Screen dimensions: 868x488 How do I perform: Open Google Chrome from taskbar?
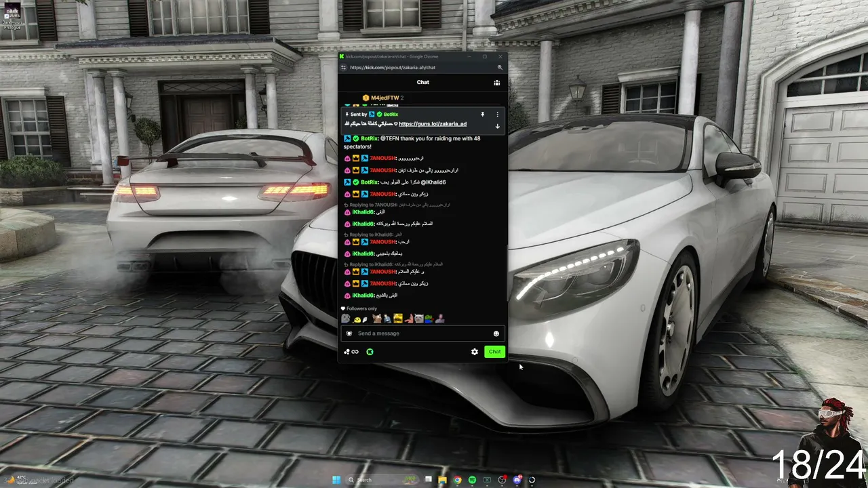click(x=458, y=480)
